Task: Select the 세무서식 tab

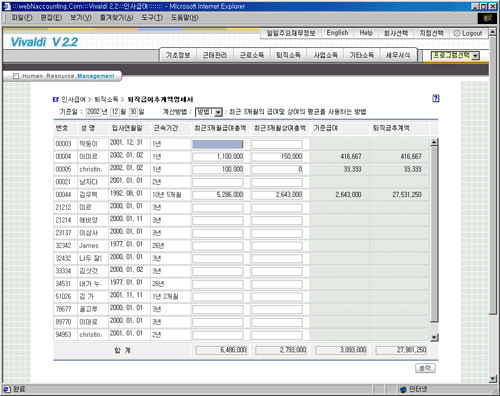Action: [398, 55]
